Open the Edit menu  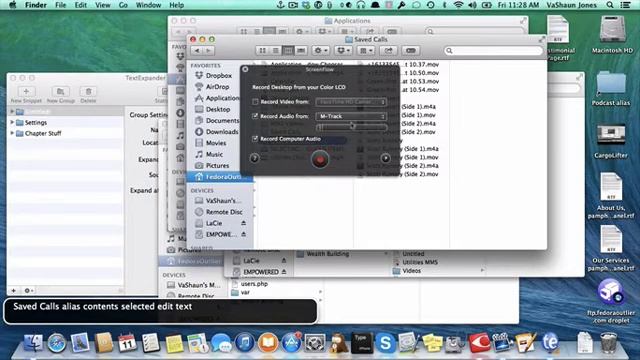80,5
